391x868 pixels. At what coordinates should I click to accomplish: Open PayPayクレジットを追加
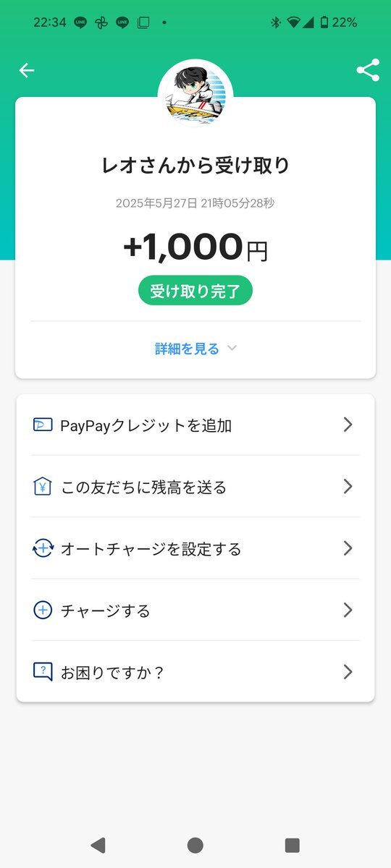pos(195,425)
